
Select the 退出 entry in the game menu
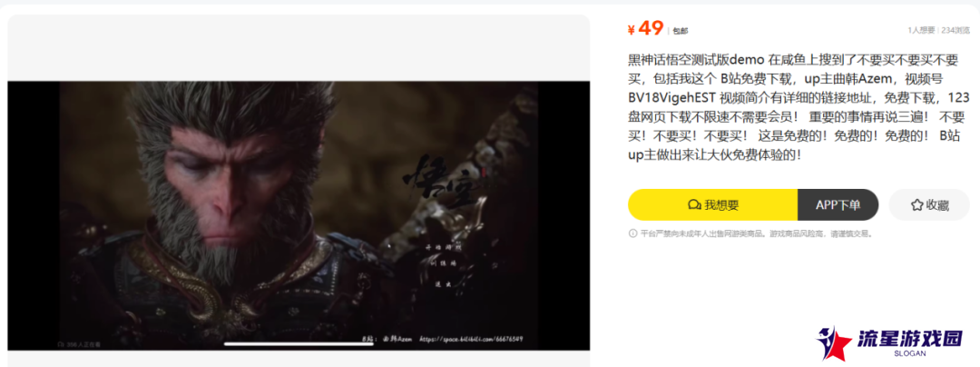pyautogui.click(x=443, y=285)
